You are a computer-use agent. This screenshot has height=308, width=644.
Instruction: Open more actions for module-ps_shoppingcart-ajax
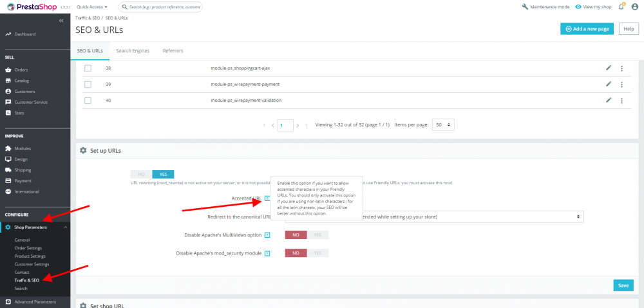tap(622, 68)
